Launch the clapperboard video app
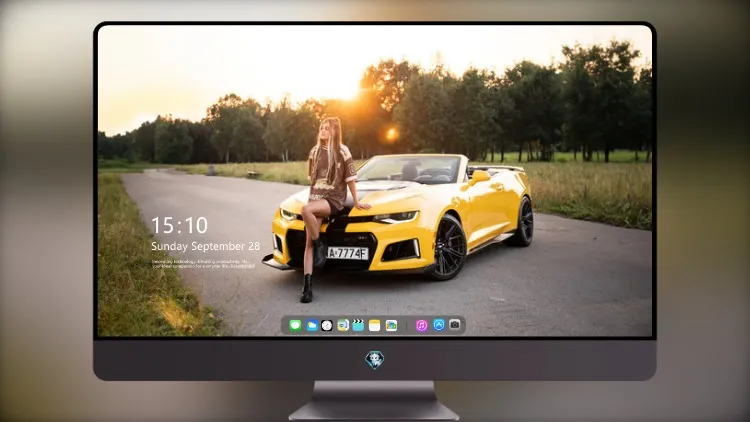This screenshot has height=422, width=750. [x=358, y=325]
